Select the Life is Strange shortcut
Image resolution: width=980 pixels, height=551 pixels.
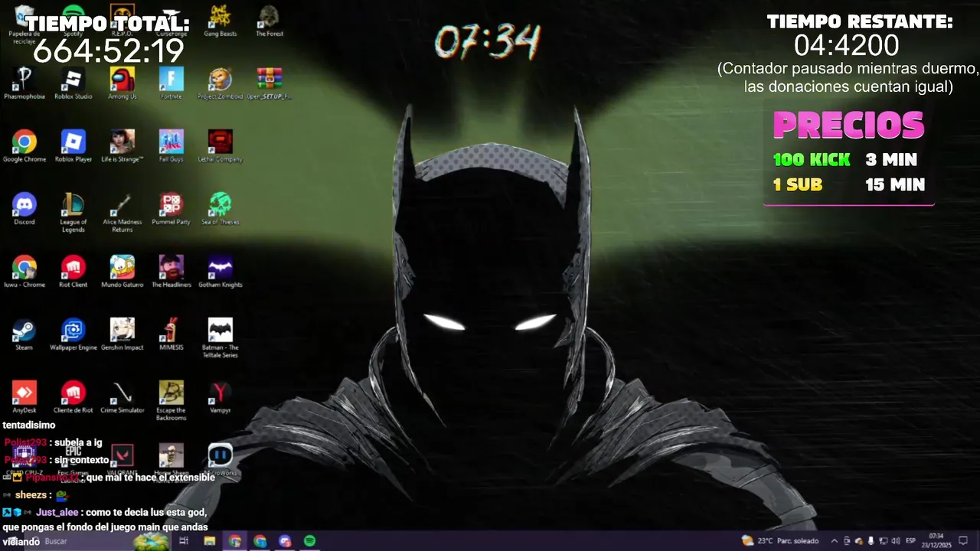(x=122, y=146)
